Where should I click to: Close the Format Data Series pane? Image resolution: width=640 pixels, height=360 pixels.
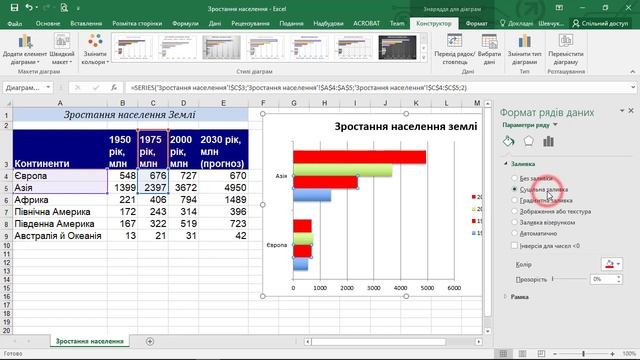631,111
